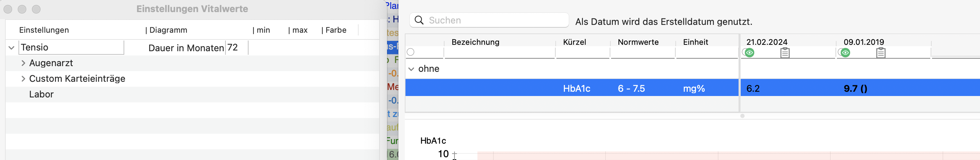Click the Kürzel column header

(575, 42)
